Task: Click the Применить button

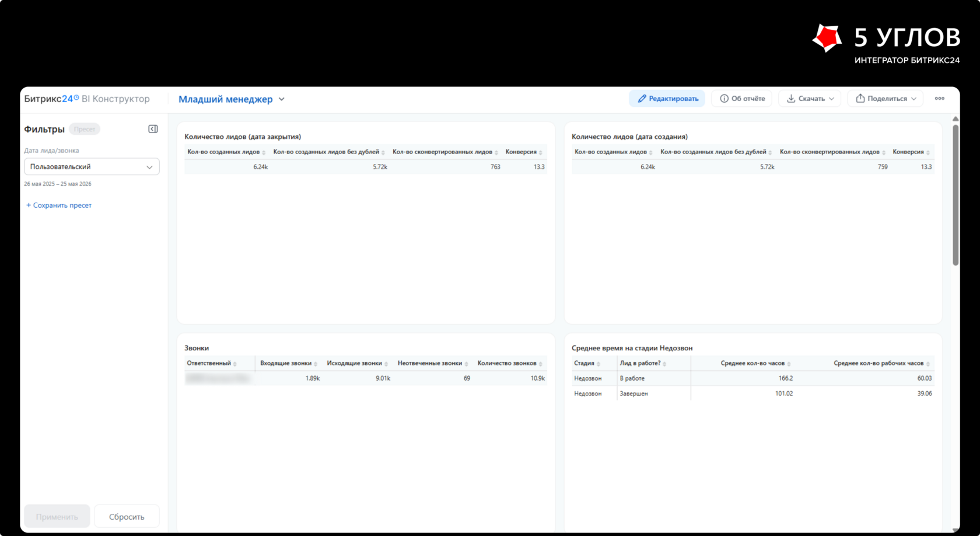Action: [x=57, y=517]
